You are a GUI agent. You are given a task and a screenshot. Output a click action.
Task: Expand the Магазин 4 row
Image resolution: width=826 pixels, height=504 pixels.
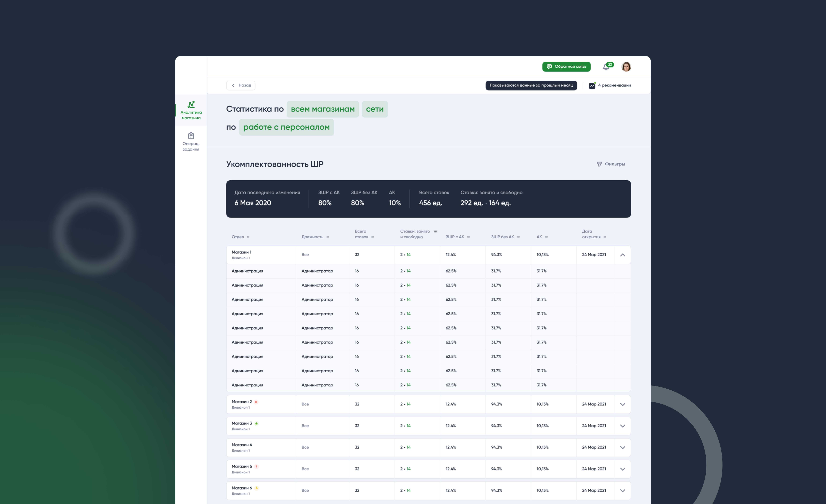click(x=622, y=448)
